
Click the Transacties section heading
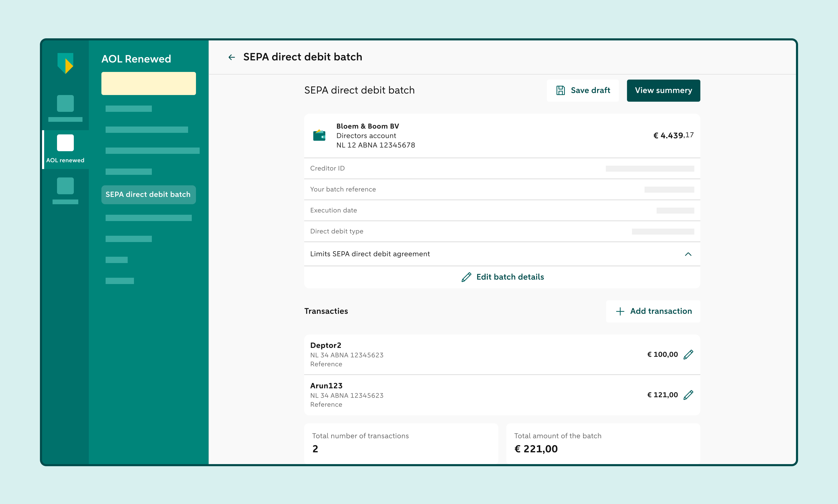click(x=326, y=311)
